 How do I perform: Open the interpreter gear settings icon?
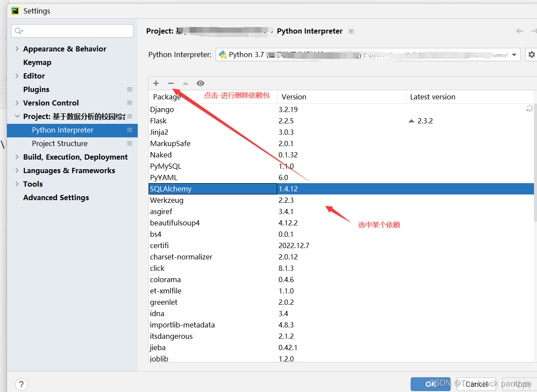[531, 55]
